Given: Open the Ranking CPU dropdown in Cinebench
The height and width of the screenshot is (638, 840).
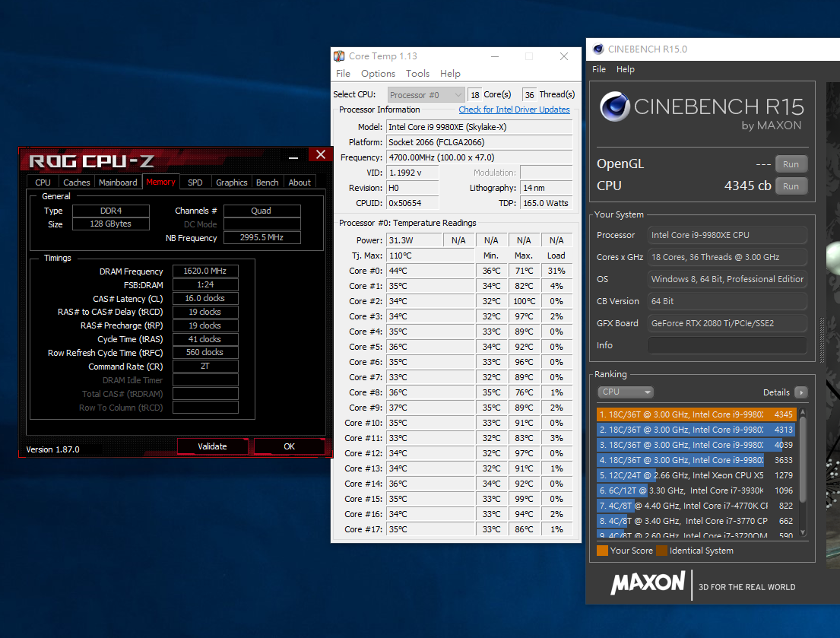Looking at the screenshot, I should pos(626,392).
